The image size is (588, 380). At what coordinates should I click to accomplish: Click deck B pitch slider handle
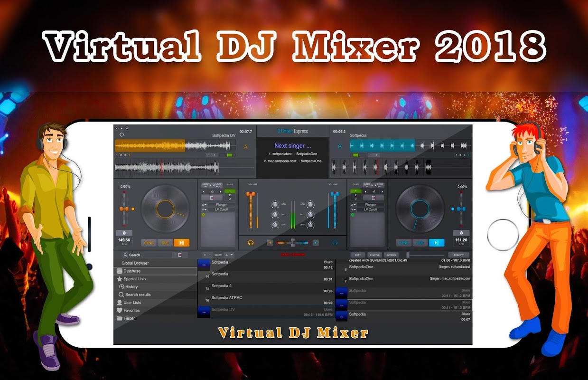click(x=461, y=209)
